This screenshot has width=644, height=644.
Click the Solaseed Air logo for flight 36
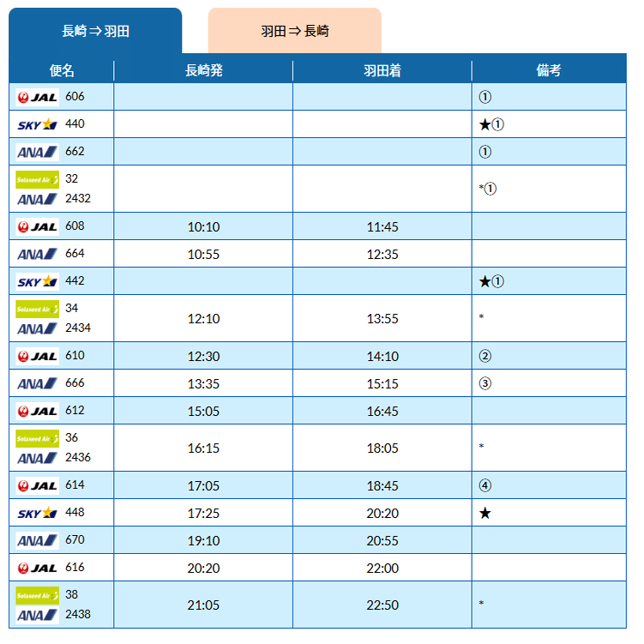coord(38,438)
